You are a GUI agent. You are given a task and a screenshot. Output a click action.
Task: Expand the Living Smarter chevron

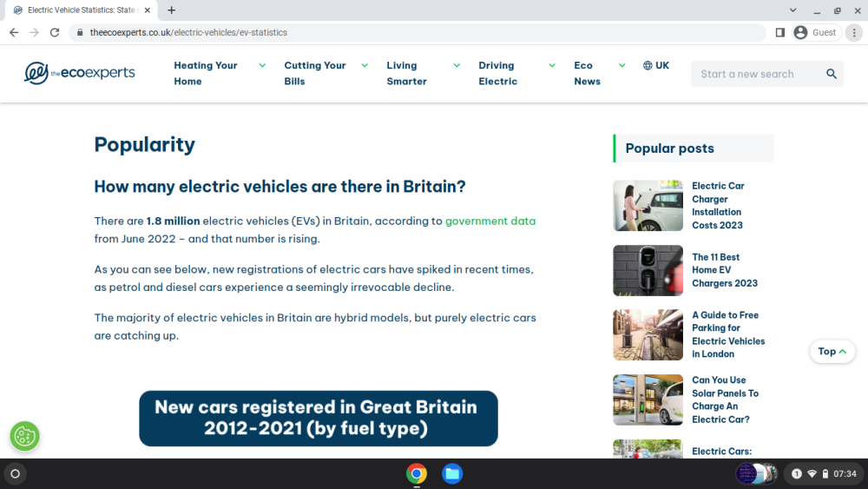click(457, 65)
